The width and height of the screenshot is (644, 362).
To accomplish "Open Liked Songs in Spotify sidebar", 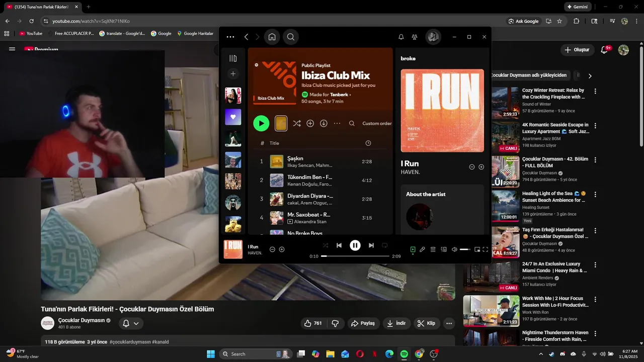I will coord(233,117).
